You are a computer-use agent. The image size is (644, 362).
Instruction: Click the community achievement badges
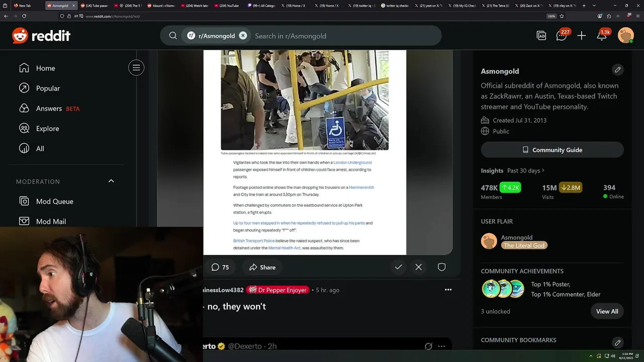pyautogui.click(x=503, y=289)
